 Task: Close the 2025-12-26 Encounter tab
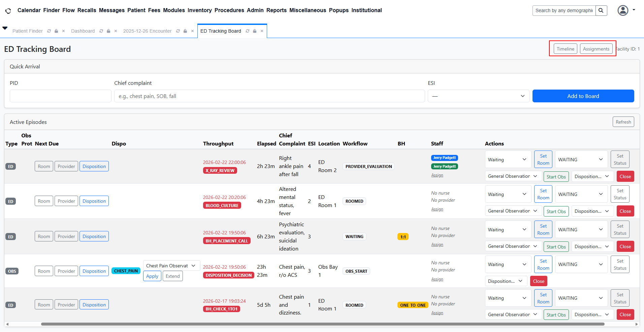tap(192, 31)
